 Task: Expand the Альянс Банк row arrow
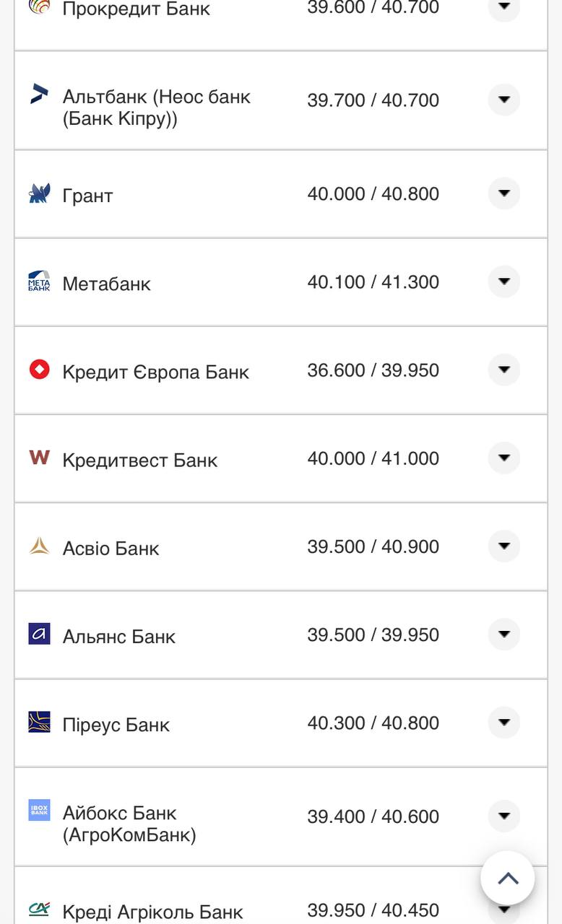coord(503,634)
